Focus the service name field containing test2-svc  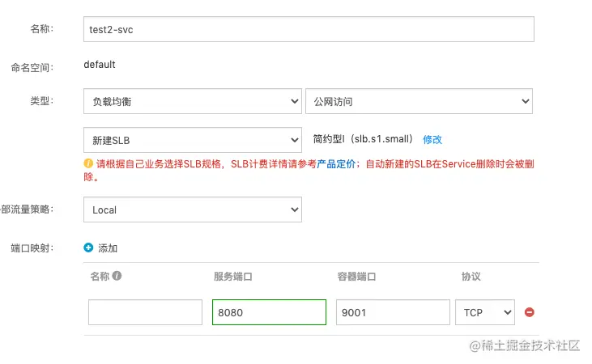[309, 29]
